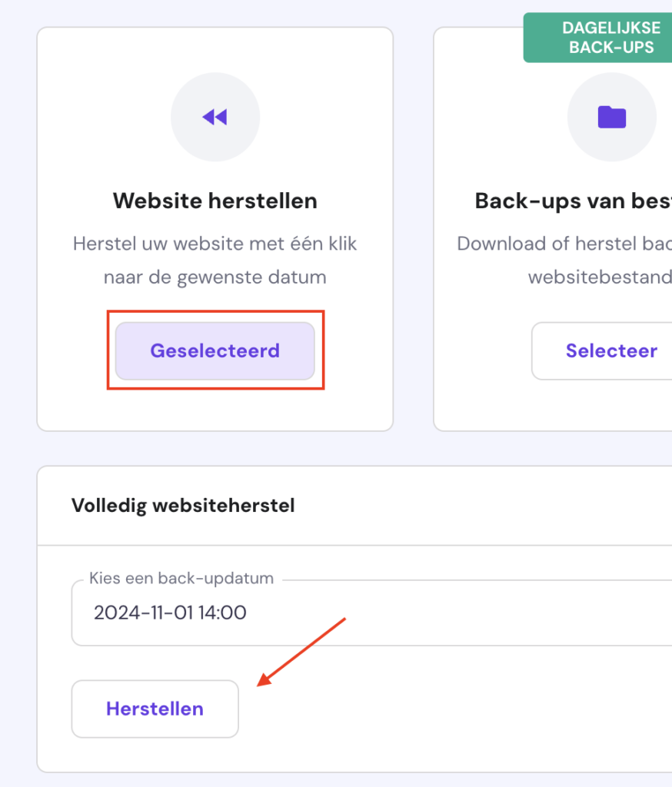Click the 'websitebestand' text in the back-ups card

600,277
